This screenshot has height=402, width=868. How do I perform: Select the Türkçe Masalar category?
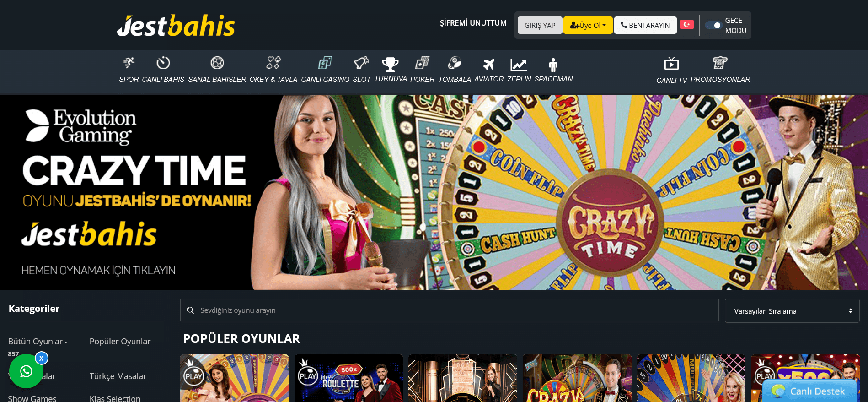tap(118, 376)
